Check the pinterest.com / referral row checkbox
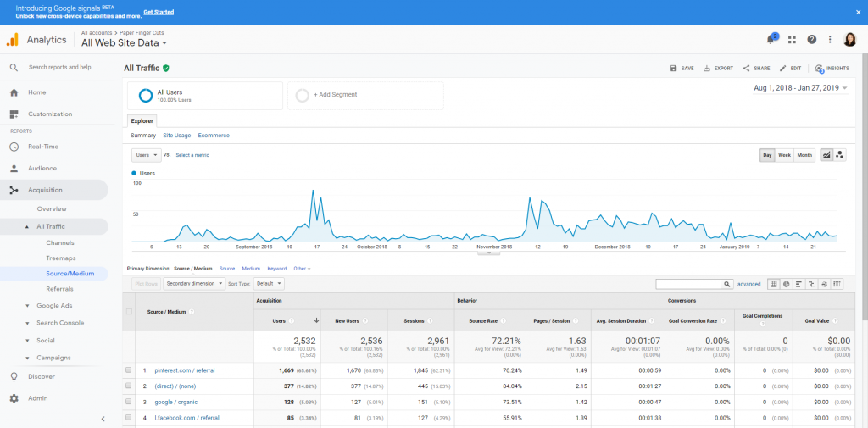Screen dimensions: 868x428 [129, 370]
